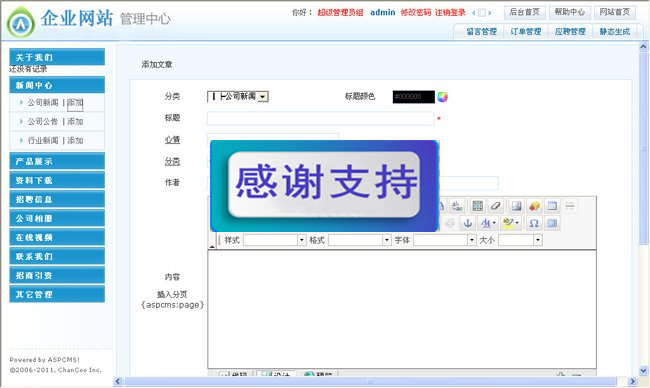
Task: Click into the 标题 title input field
Action: (320, 118)
